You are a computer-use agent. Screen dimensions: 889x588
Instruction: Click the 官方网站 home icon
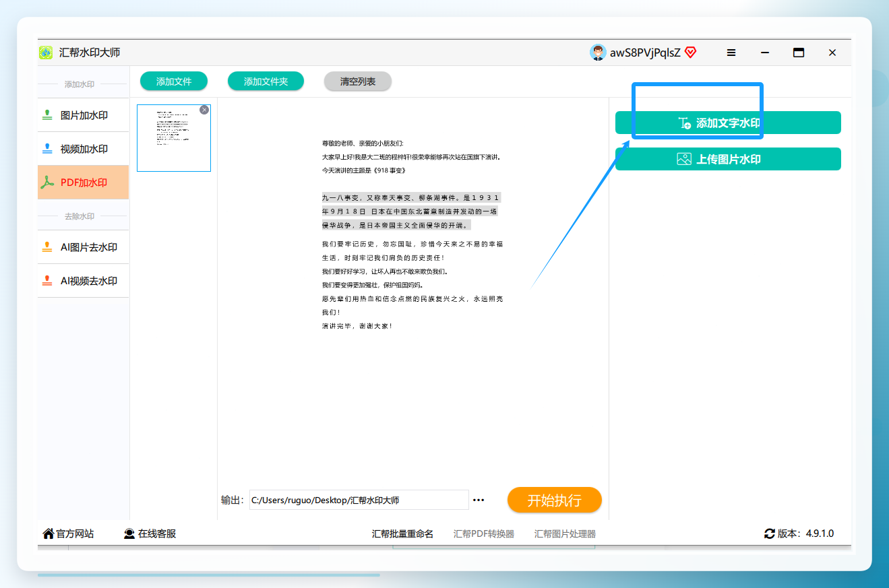[49, 533]
